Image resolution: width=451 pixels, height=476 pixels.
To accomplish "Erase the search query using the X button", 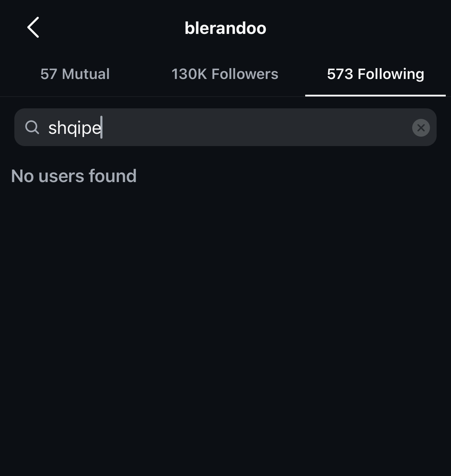I will 421,128.
